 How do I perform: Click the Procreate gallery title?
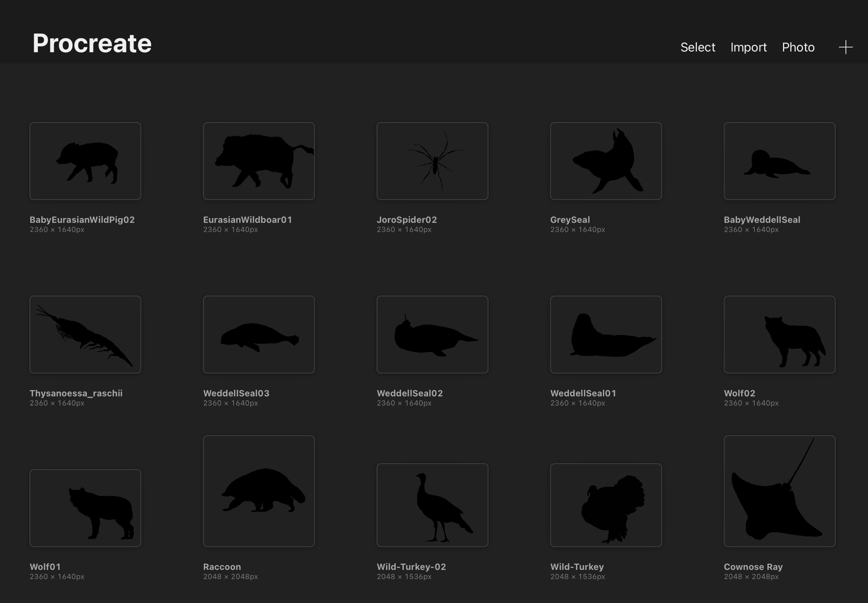coord(92,43)
